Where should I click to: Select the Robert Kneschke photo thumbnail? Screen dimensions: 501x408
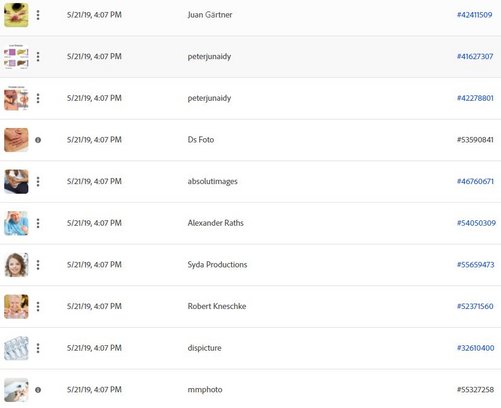16,307
